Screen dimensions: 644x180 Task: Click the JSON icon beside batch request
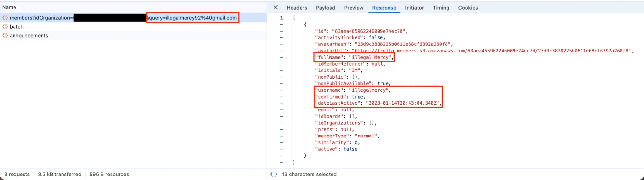point(5,27)
